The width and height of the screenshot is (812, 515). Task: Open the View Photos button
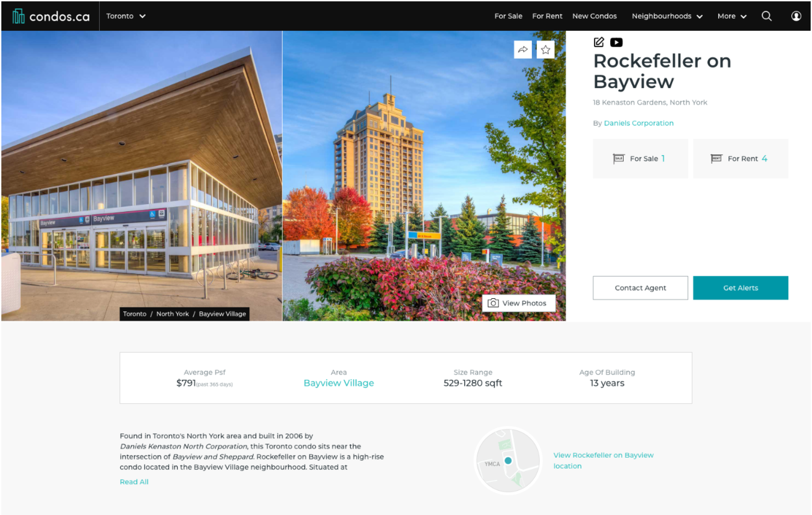[519, 303]
